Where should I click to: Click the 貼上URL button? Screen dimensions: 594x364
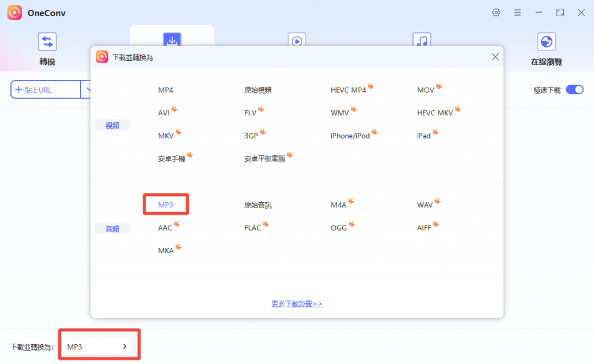pyautogui.click(x=45, y=90)
